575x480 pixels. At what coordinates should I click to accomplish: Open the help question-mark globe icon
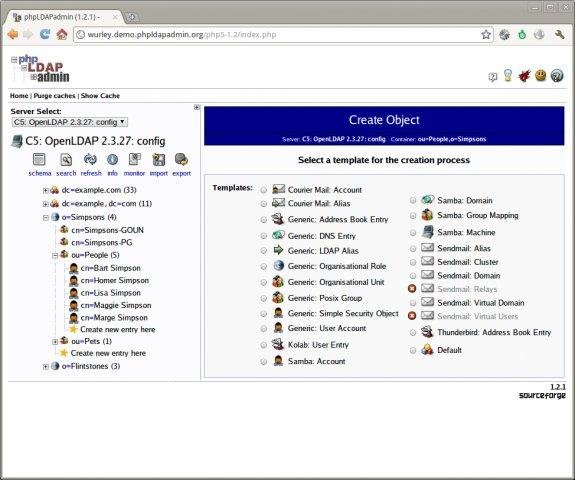pos(557,76)
